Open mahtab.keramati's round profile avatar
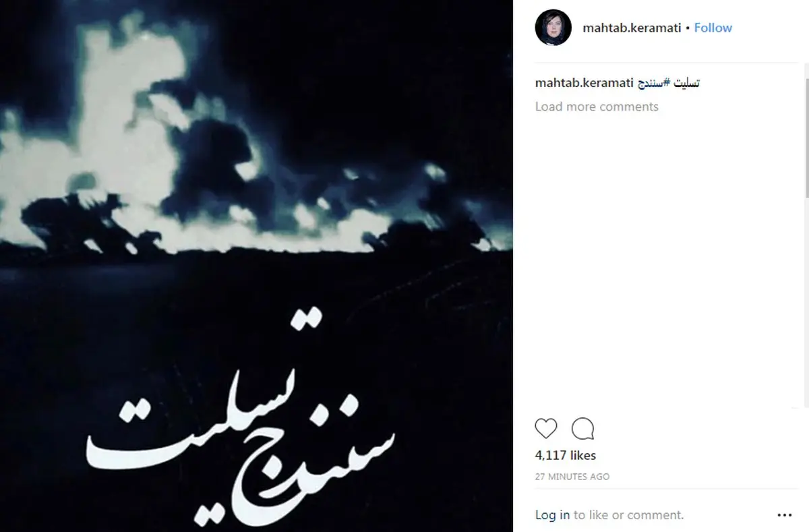809x532 pixels. coord(553,28)
